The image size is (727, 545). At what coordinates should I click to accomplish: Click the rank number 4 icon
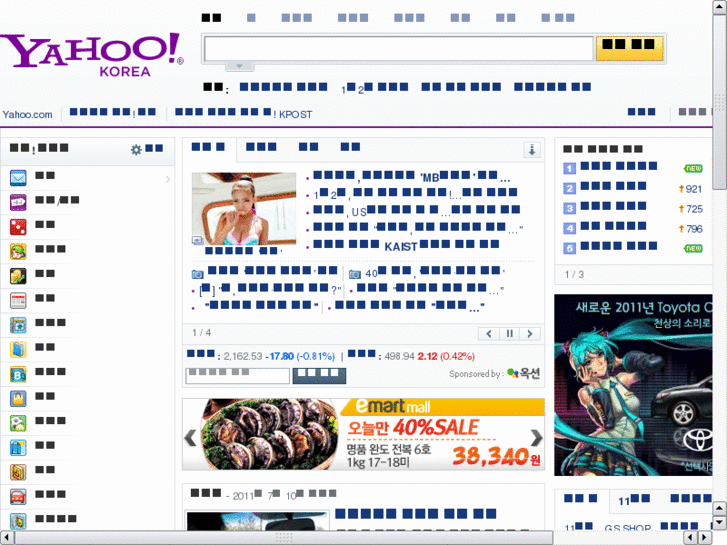(570, 228)
